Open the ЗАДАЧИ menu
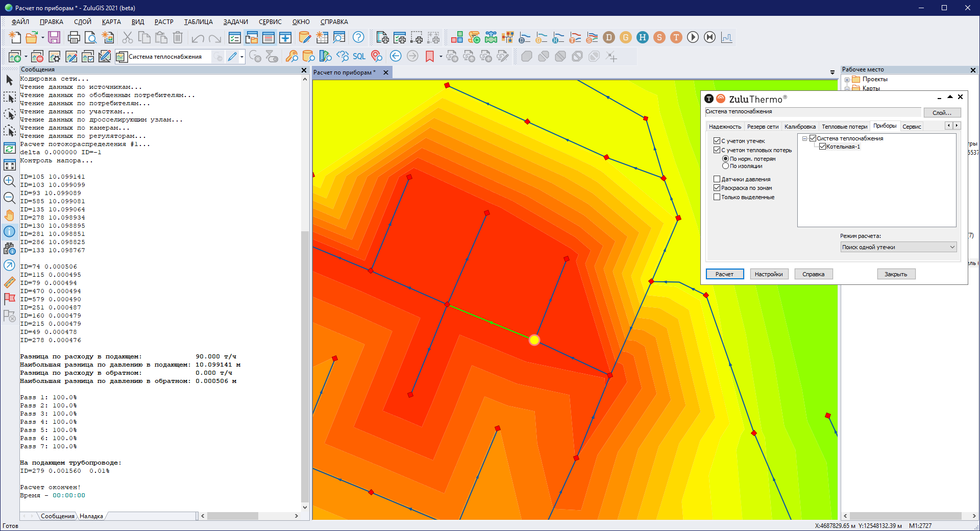 pyautogui.click(x=235, y=22)
